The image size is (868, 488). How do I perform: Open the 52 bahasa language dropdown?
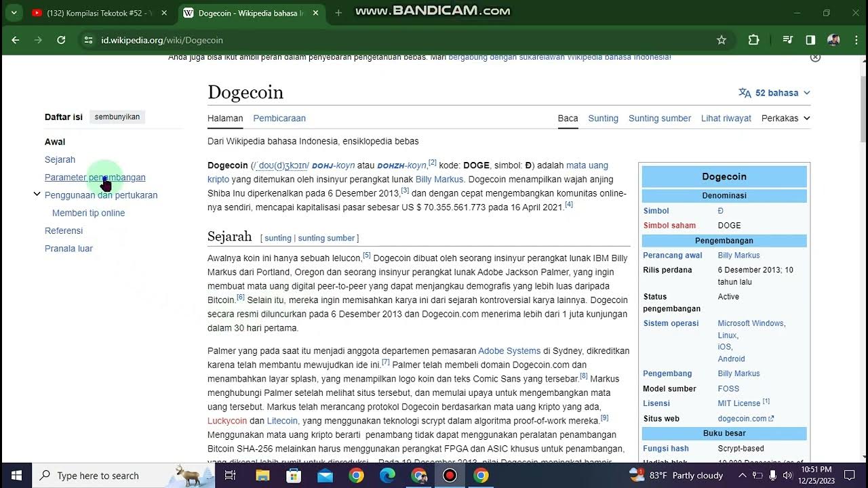pyautogui.click(x=774, y=93)
